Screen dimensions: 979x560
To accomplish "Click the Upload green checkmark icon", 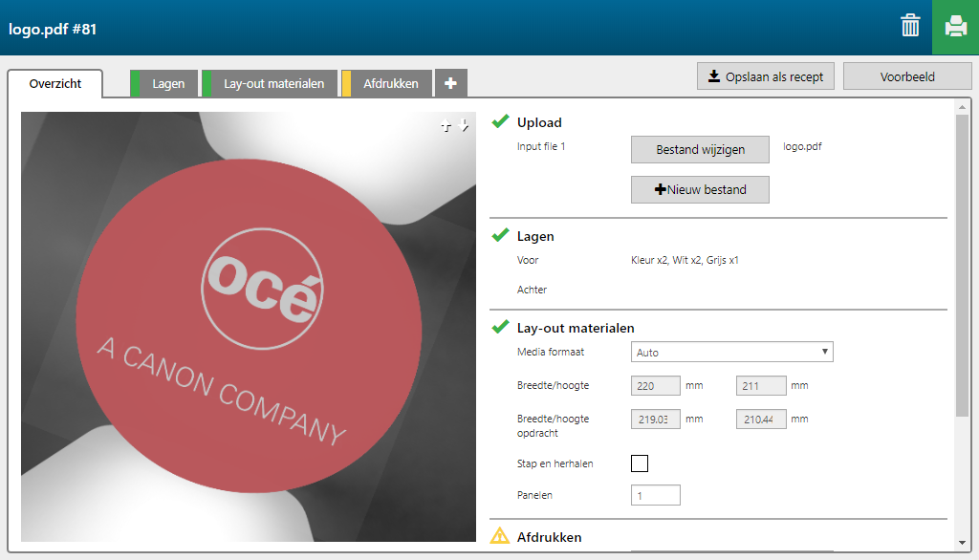I will click(500, 121).
